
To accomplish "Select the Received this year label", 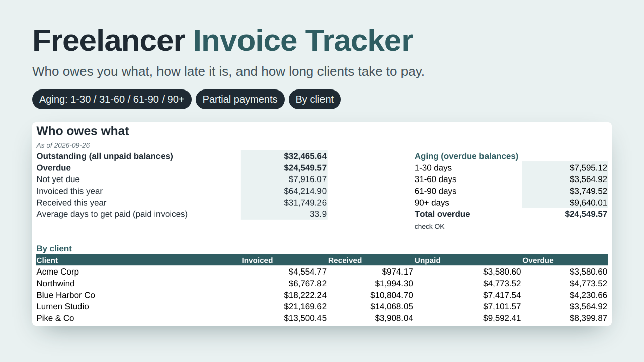I will click(x=71, y=203).
